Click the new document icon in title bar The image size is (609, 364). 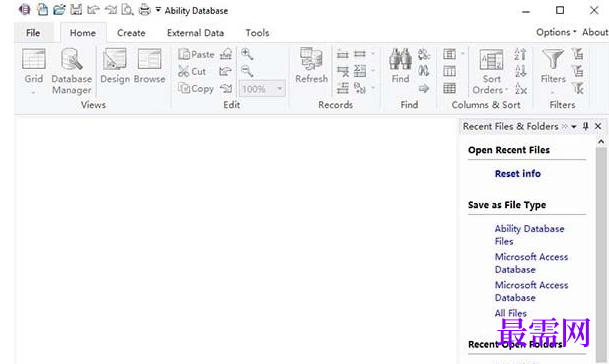pos(42,9)
